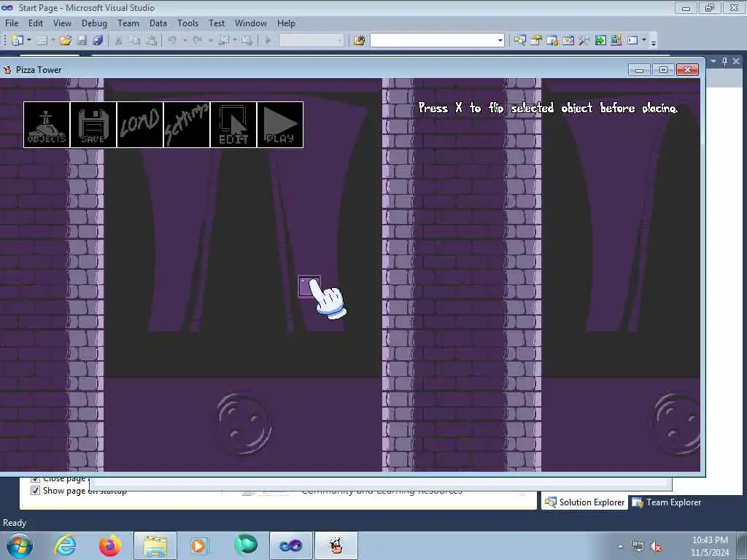Screen dimensions: 747x560
Task: Switch to Edit mode in the level editor
Action: (x=233, y=125)
